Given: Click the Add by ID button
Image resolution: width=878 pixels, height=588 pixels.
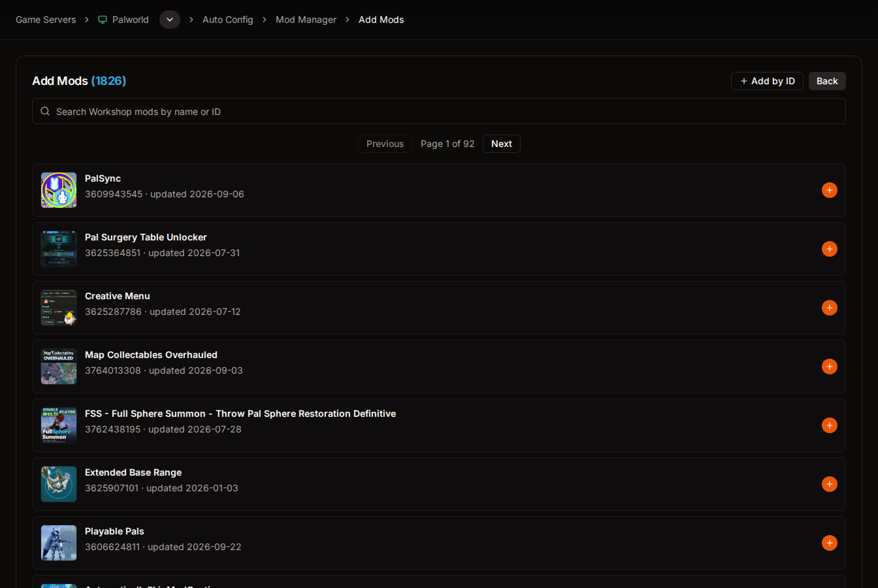Looking at the screenshot, I should pos(767,81).
